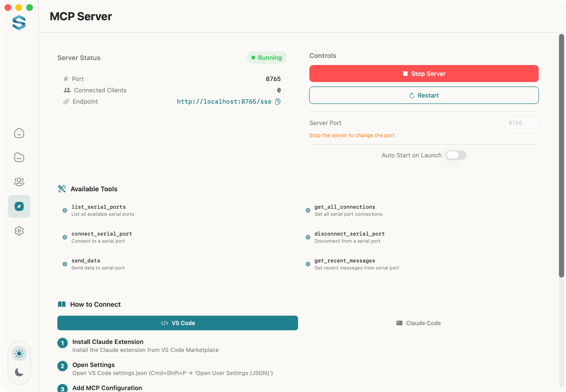566x392 pixels.
Task: Open the localhost:8765/sse endpoint link
Action: pos(224,101)
